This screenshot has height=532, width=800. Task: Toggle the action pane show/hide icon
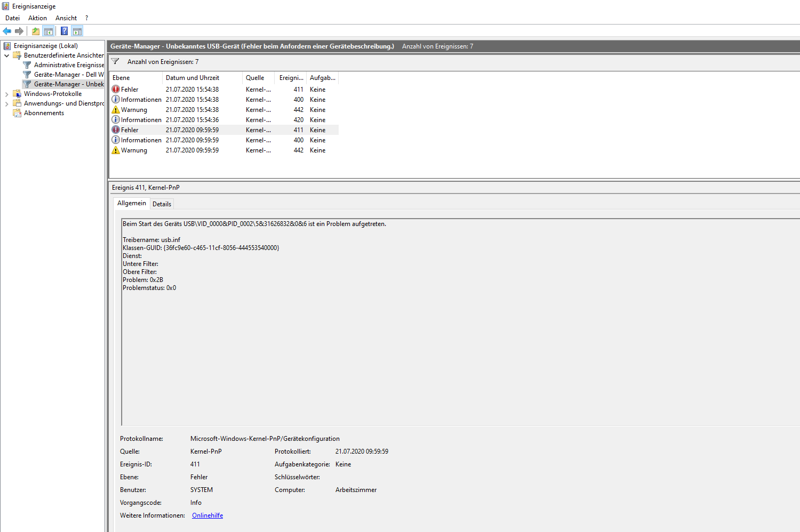(77, 31)
